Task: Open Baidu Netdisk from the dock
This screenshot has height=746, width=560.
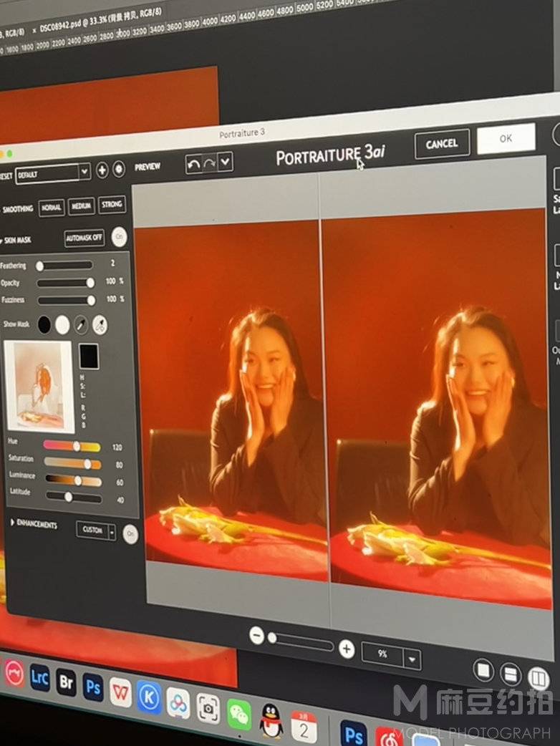Action: 178,703
